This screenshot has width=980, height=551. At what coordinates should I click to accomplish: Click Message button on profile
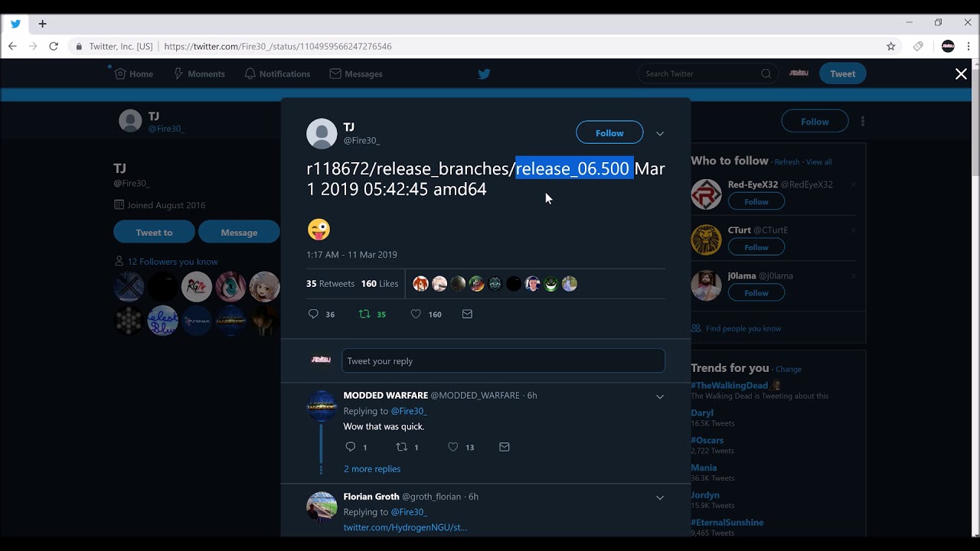coord(239,232)
